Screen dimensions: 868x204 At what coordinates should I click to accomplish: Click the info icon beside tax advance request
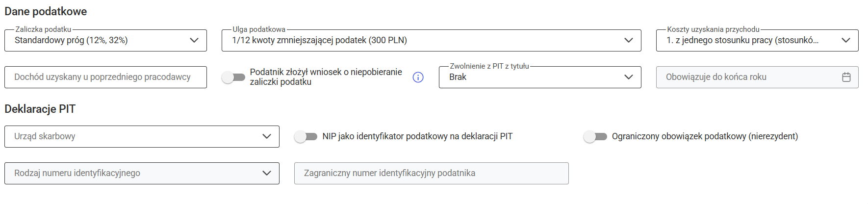coord(418,77)
